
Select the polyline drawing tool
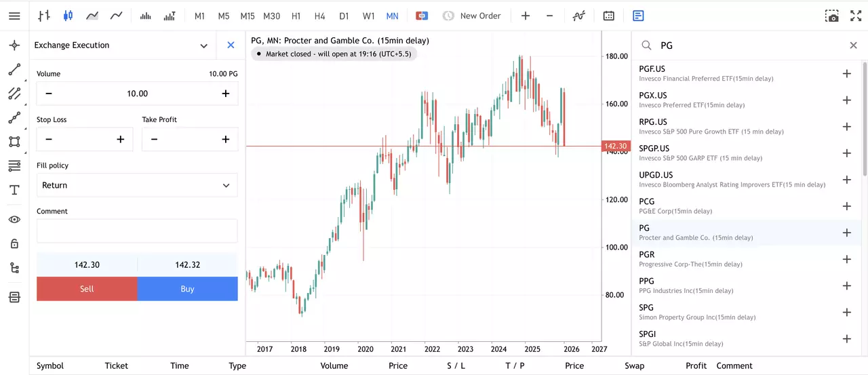[x=14, y=118]
